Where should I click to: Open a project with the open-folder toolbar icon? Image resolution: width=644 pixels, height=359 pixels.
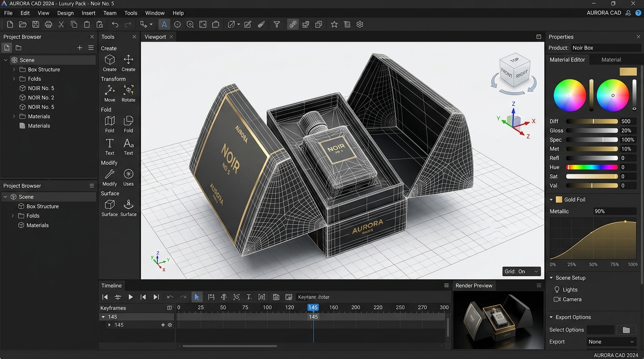[x=22, y=24]
